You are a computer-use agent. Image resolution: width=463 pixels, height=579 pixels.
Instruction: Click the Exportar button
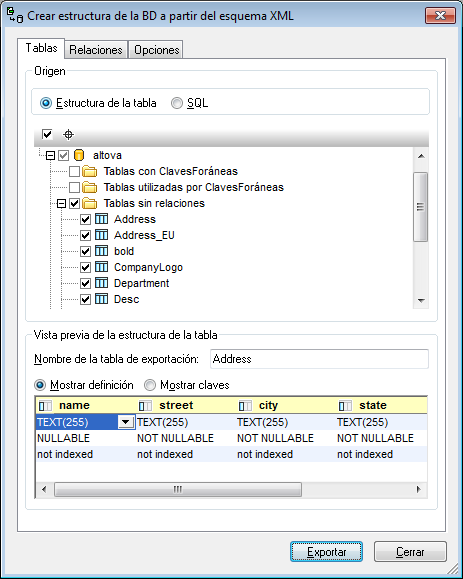tap(326, 552)
